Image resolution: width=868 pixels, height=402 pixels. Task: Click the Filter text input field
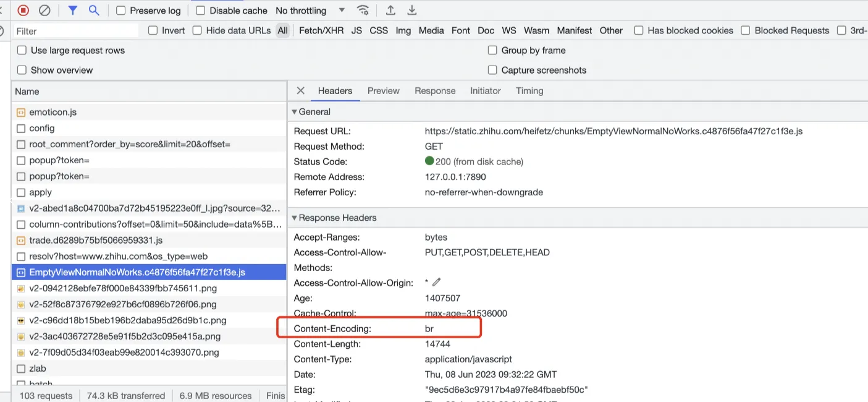click(74, 31)
